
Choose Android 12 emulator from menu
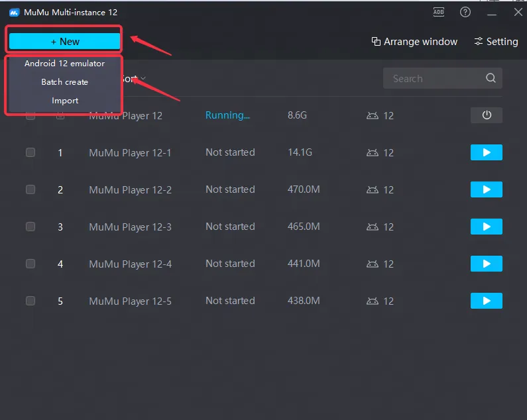(x=64, y=63)
